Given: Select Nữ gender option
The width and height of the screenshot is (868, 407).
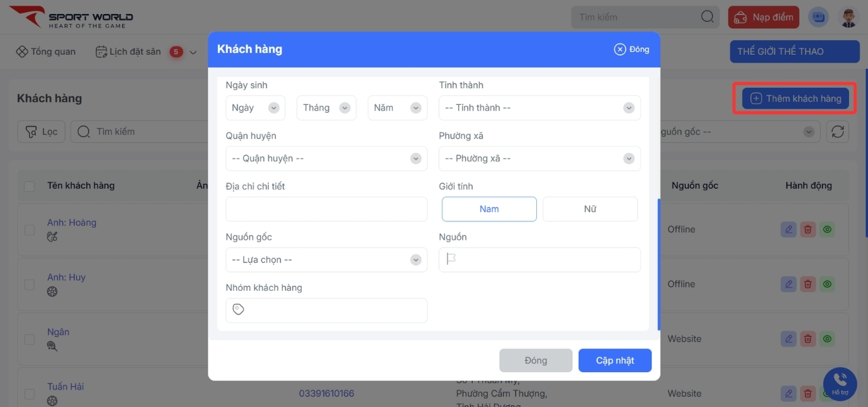Looking at the screenshot, I should point(590,209).
